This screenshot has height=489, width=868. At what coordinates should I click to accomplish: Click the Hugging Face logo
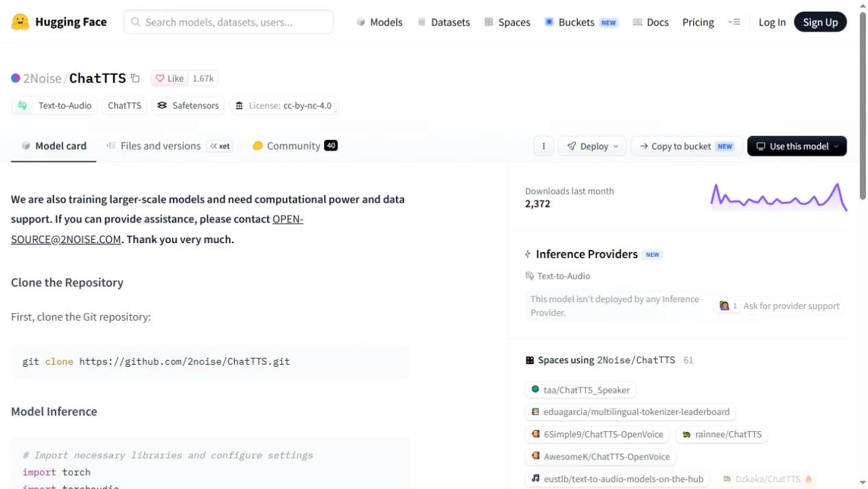click(59, 22)
